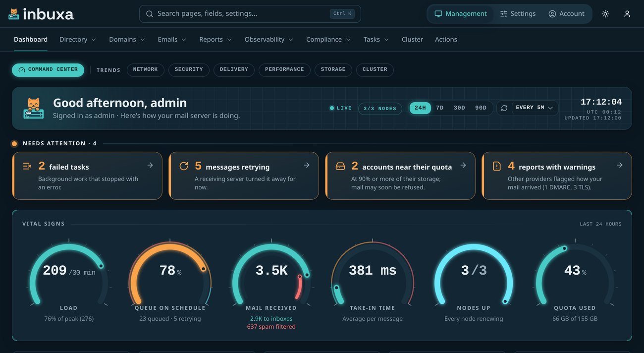This screenshot has width=644, height=353.
Task: Click the Command Center button
Action: [48, 70]
